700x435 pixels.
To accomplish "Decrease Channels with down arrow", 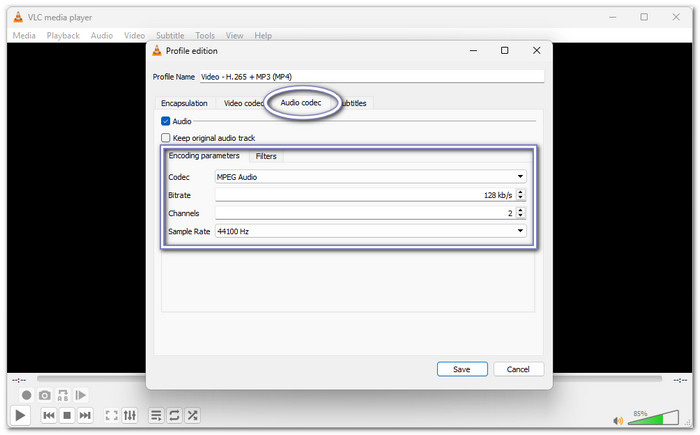I will [521, 216].
